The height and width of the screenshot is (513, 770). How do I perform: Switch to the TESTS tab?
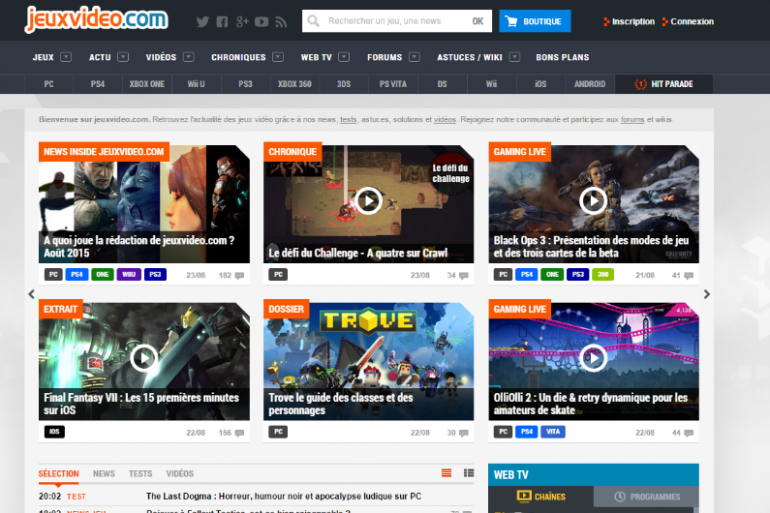(x=140, y=474)
